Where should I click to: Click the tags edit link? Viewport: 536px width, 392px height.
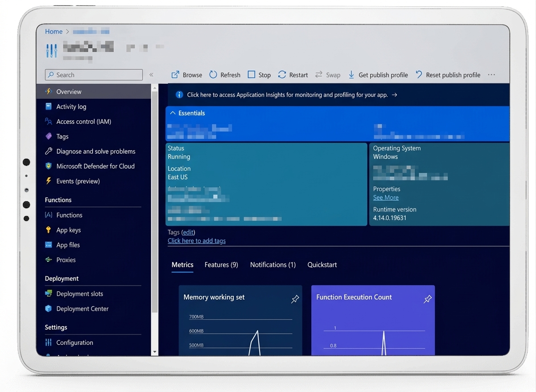[x=188, y=232]
